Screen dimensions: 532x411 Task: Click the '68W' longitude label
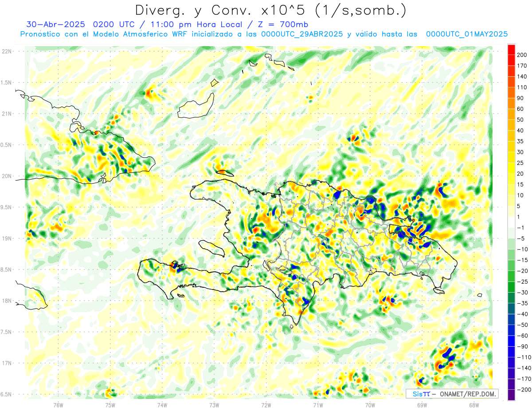click(x=474, y=405)
